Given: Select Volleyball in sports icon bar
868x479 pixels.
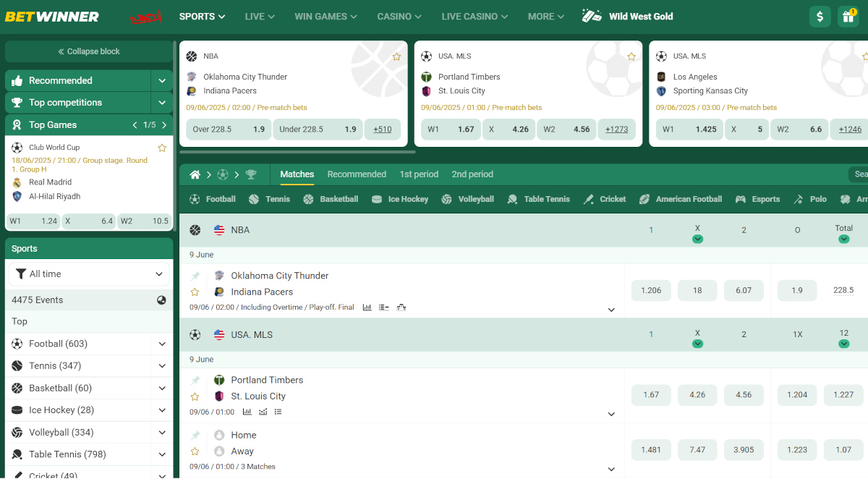Looking at the screenshot, I should point(467,199).
